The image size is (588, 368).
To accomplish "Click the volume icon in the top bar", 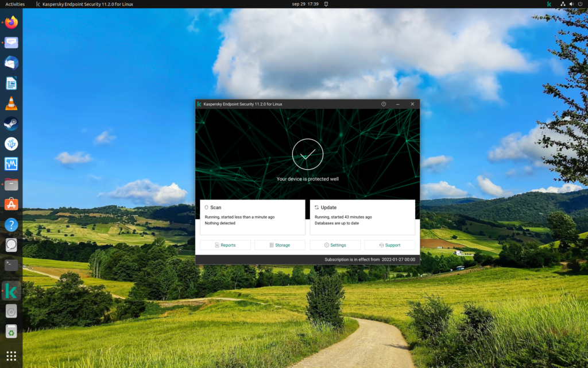I will coord(571,4).
